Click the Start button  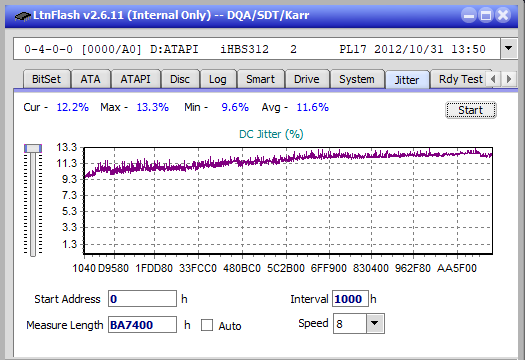tap(471, 110)
